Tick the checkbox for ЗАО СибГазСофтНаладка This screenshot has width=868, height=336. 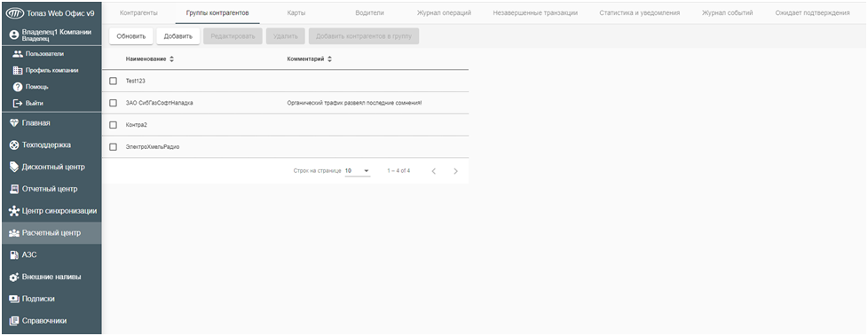[114, 103]
